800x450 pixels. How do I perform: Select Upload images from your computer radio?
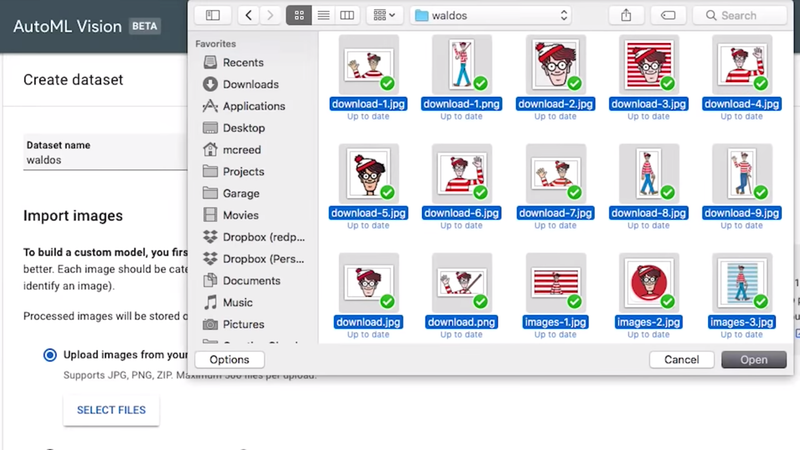pyautogui.click(x=50, y=355)
